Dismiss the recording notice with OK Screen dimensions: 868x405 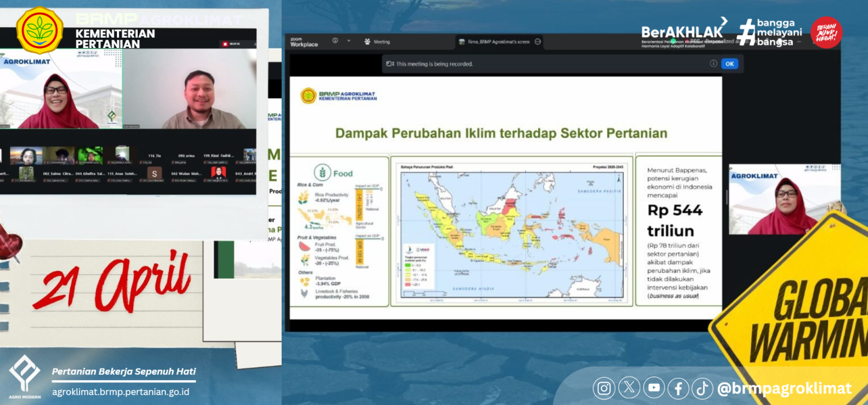click(730, 64)
